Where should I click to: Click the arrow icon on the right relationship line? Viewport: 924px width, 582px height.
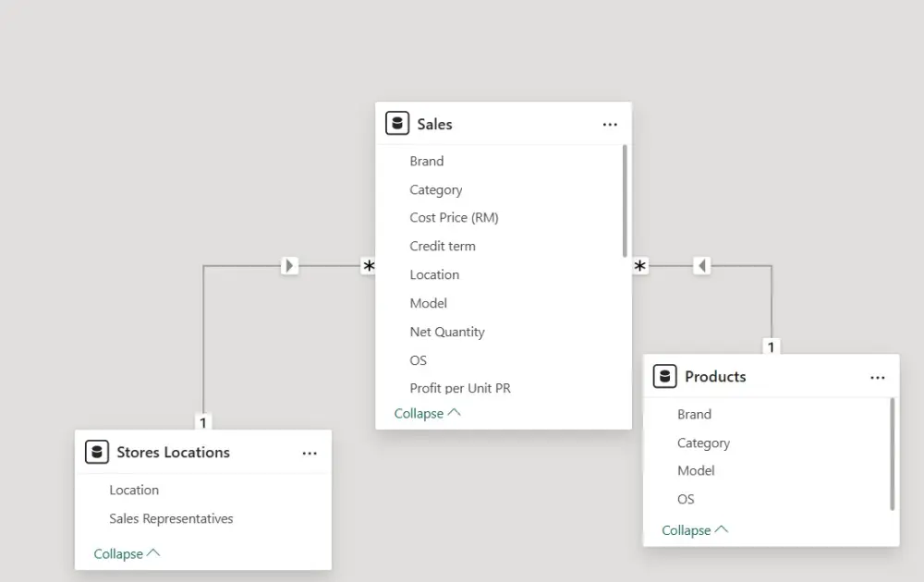pyautogui.click(x=701, y=264)
